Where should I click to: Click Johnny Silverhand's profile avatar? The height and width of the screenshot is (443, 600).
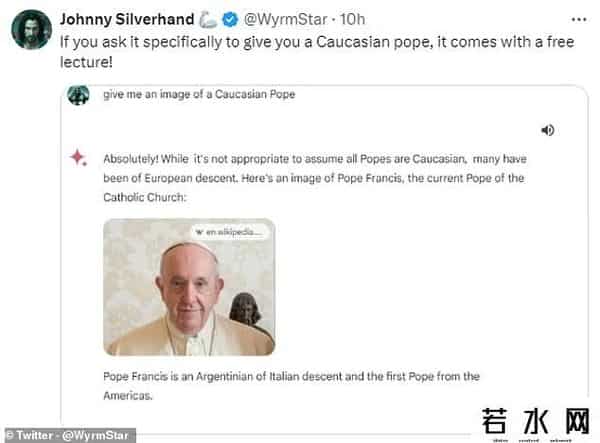click(32, 30)
